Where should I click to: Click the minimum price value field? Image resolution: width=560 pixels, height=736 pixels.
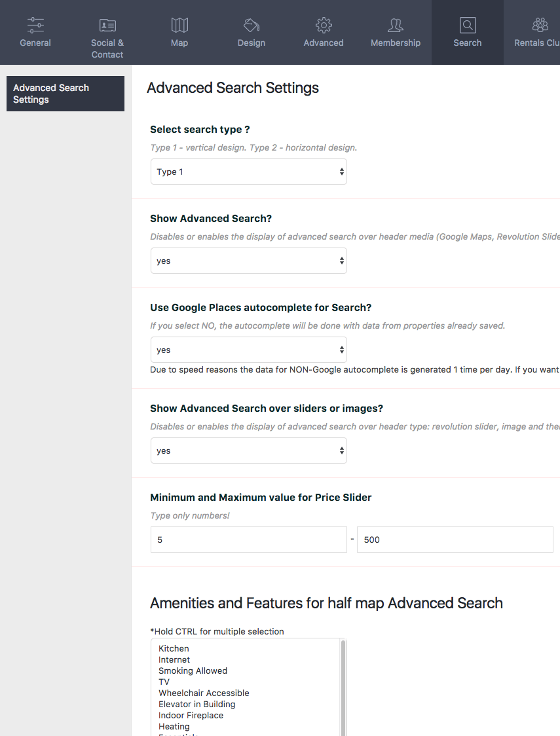(x=248, y=539)
